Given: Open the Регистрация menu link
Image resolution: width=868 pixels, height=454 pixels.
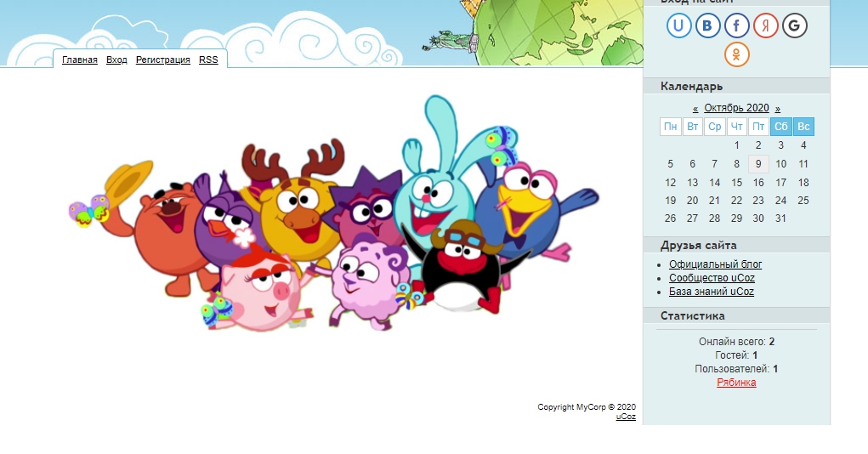Looking at the screenshot, I should [162, 60].
